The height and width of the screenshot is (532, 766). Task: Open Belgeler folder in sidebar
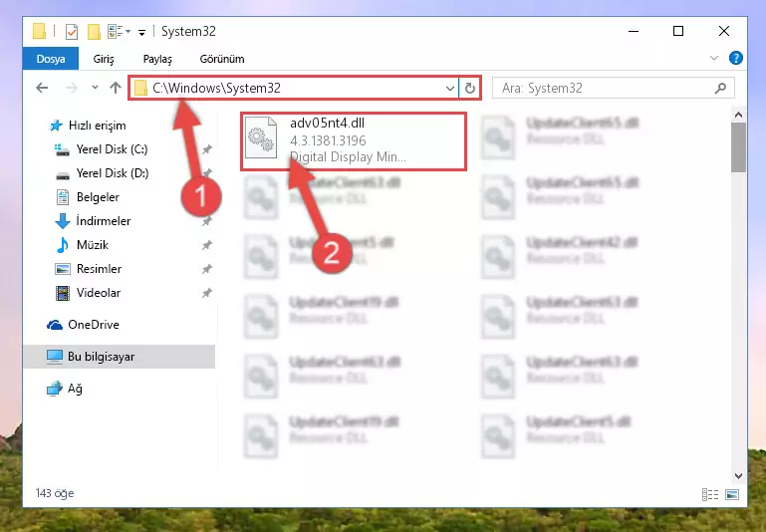(88, 197)
